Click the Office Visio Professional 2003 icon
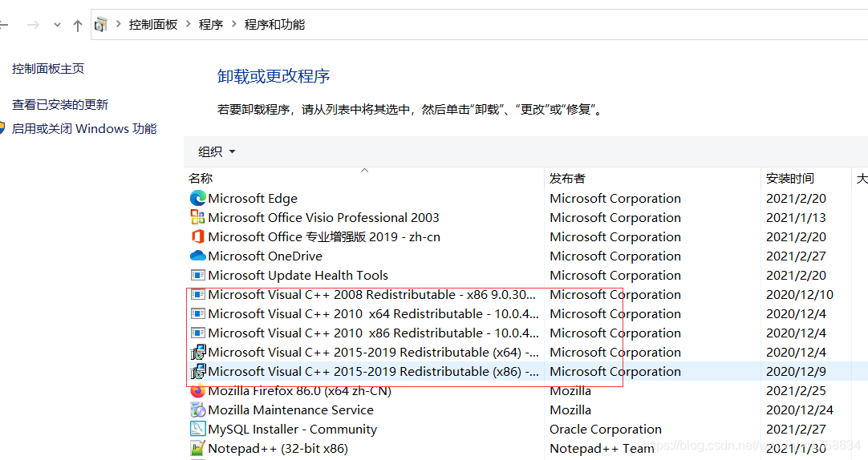868x460 pixels. tap(197, 217)
